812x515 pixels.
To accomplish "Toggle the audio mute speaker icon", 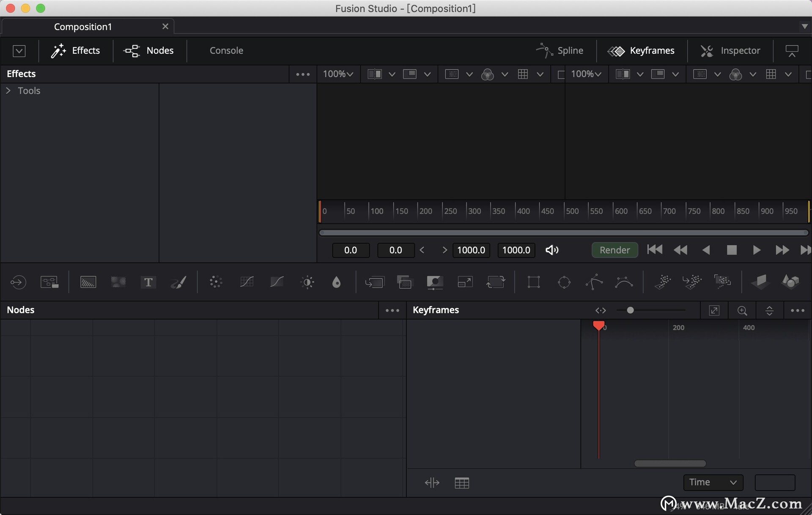I will (552, 250).
